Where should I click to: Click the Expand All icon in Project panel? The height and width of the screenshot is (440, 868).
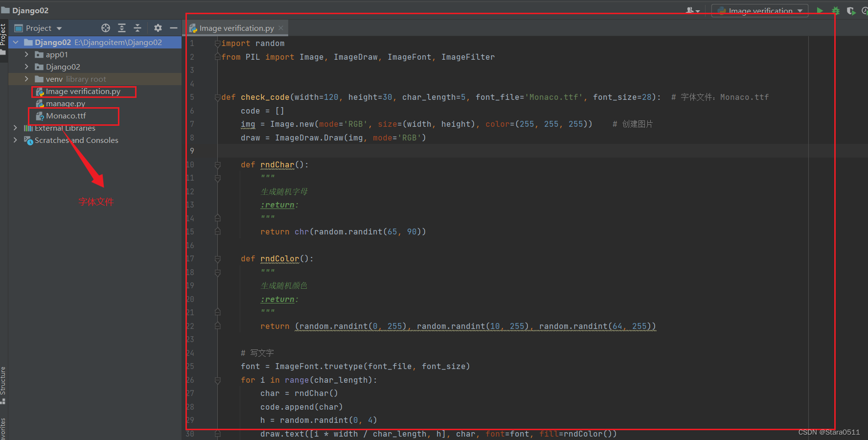pyautogui.click(x=122, y=28)
